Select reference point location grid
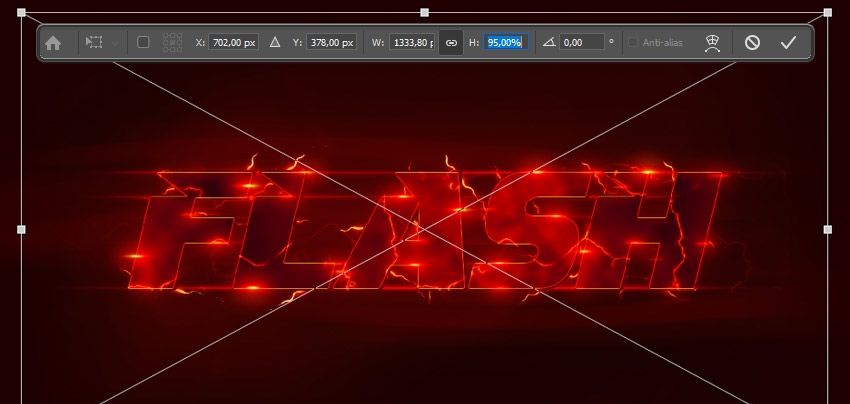The height and width of the screenshot is (404, 850). coord(172,42)
